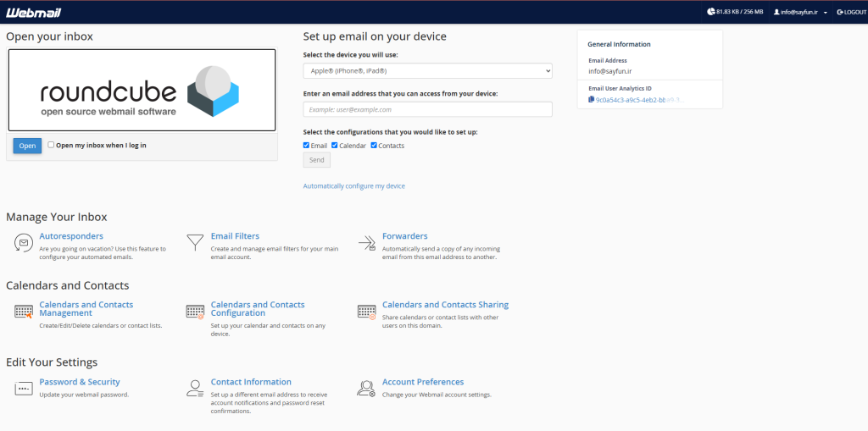The height and width of the screenshot is (431, 868).
Task: Expand the info@sayfun.ir account menu arrow
Action: point(826,13)
